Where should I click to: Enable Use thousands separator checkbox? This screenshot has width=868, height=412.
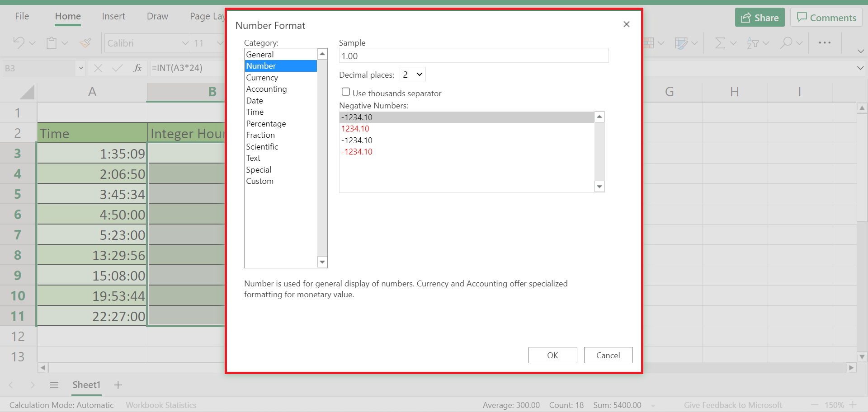[346, 92]
